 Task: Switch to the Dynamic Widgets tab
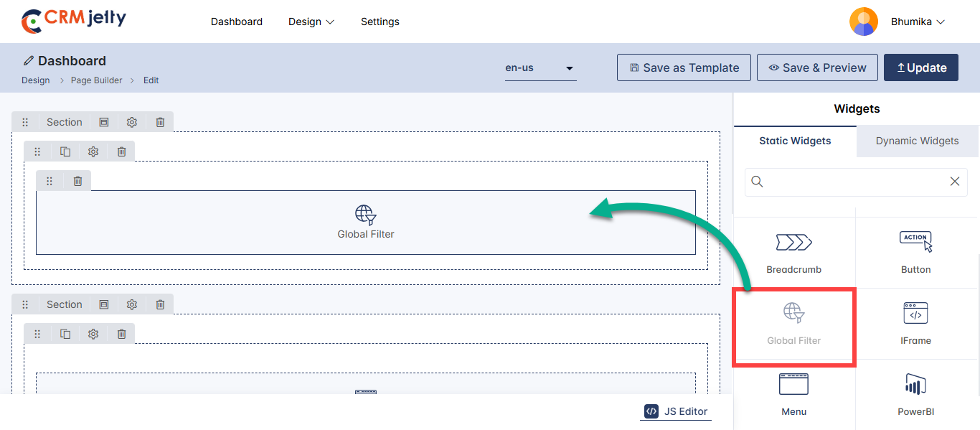[917, 141]
